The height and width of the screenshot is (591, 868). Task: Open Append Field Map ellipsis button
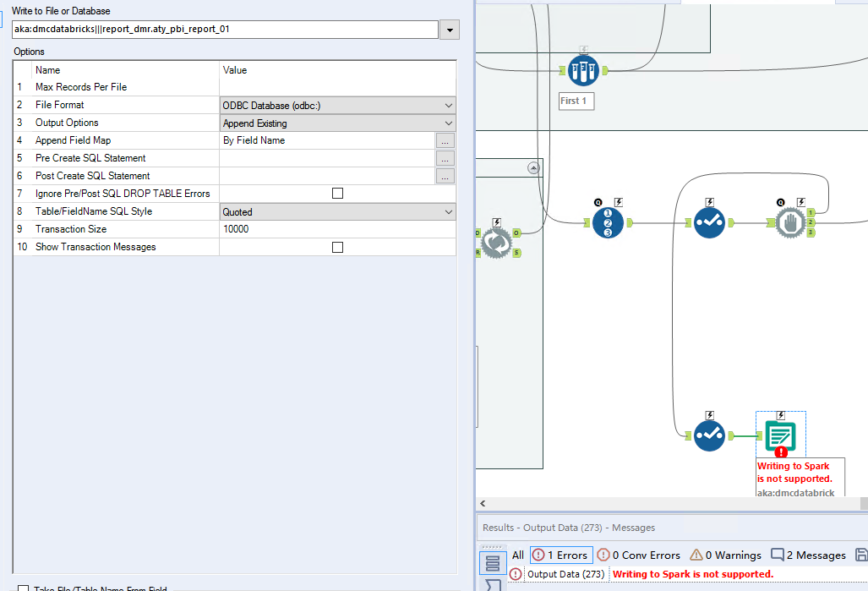[x=445, y=141]
